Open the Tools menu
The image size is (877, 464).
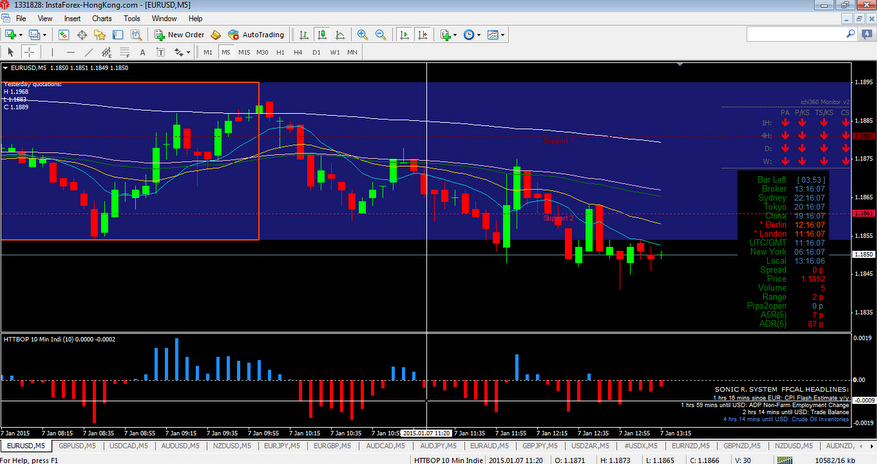point(132,18)
